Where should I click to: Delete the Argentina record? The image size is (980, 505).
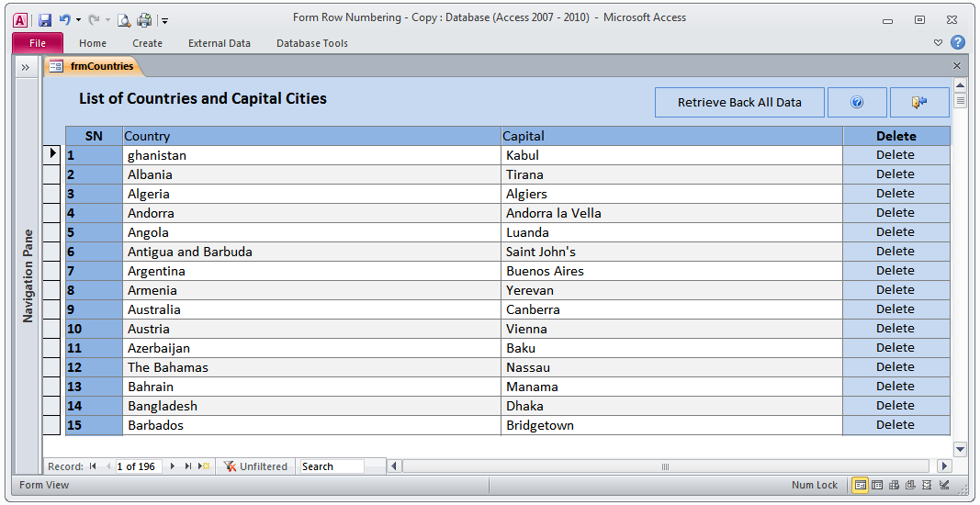[x=895, y=271]
